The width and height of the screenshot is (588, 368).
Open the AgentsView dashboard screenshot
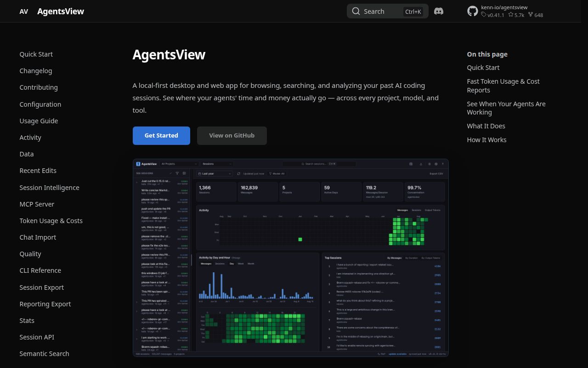pos(290,258)
